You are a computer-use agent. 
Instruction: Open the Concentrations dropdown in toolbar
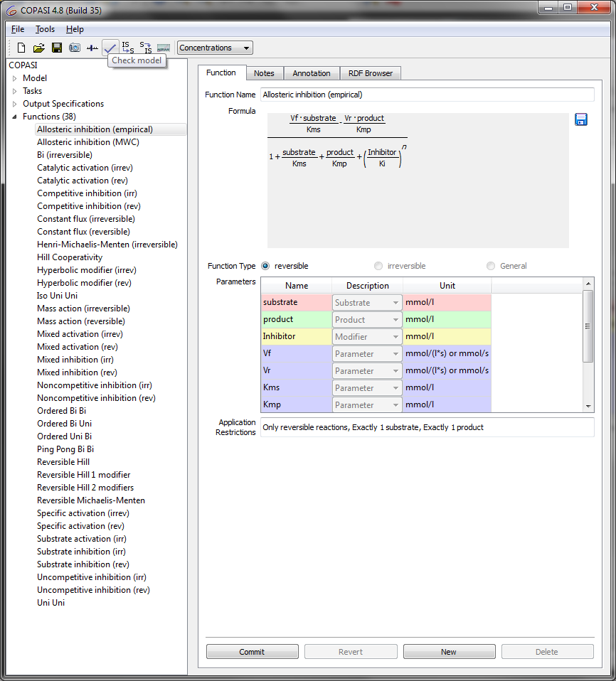(x=215, y=48)
